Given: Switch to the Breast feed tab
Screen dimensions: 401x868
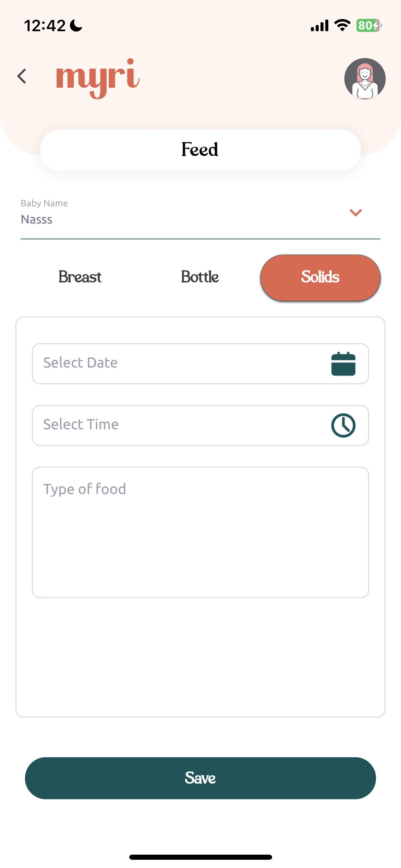Looking at the screenshot, I should tap(80, 277).
